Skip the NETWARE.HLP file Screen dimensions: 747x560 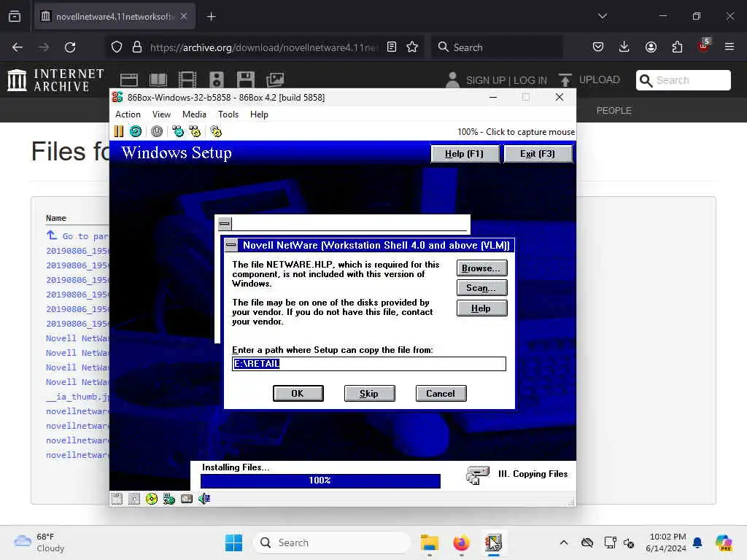pyautogui.click(x=369, y=393)
